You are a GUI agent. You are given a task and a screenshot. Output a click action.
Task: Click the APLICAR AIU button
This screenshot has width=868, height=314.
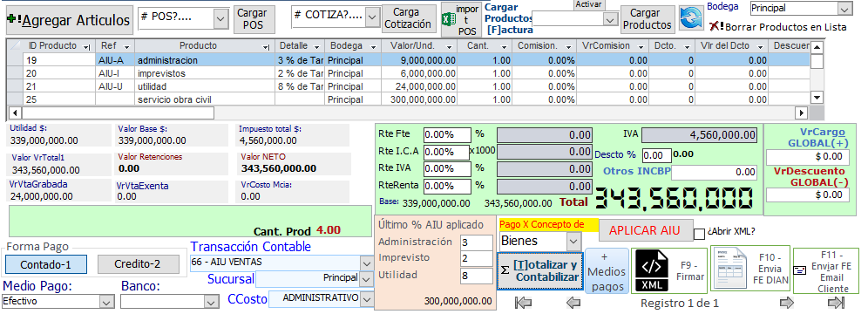coord(645,230)
